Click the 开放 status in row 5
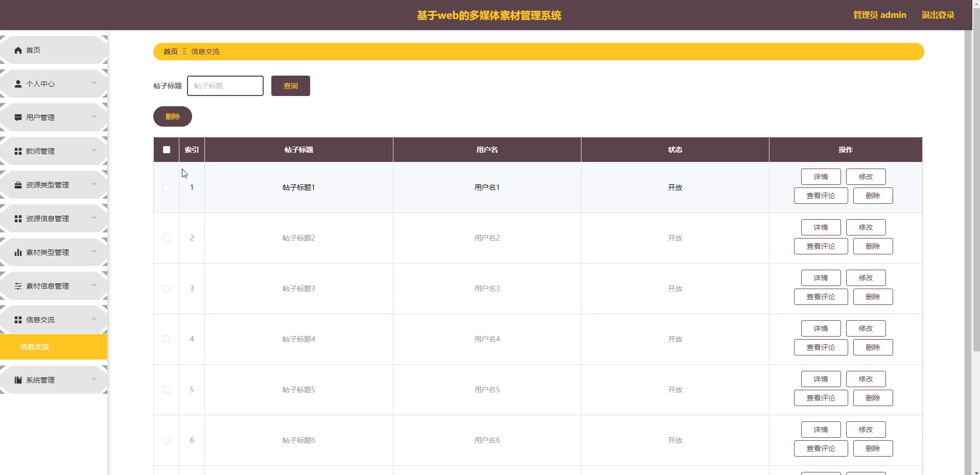This screenshot has width=980, height=475. coord(675,390)
